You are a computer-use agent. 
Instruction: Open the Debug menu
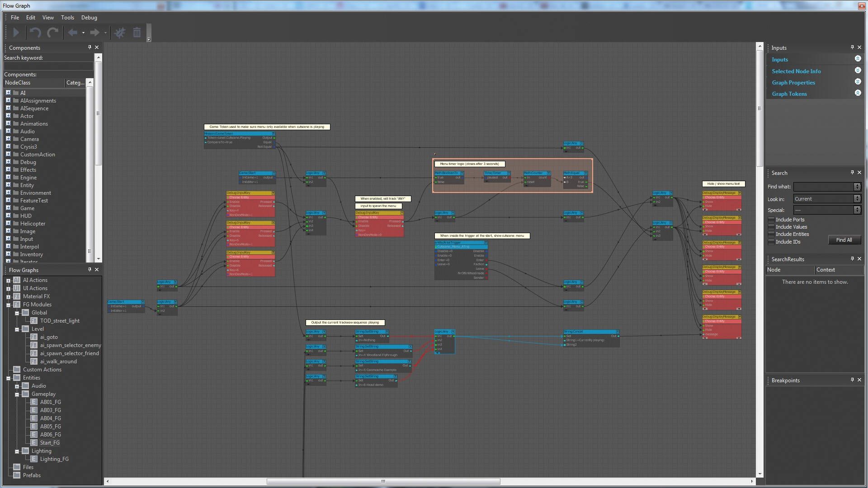(x=89, y=18)
